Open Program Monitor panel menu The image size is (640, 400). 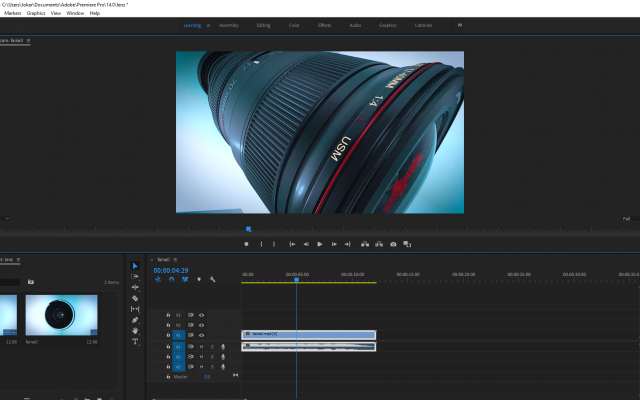click(x=28, y=40)
